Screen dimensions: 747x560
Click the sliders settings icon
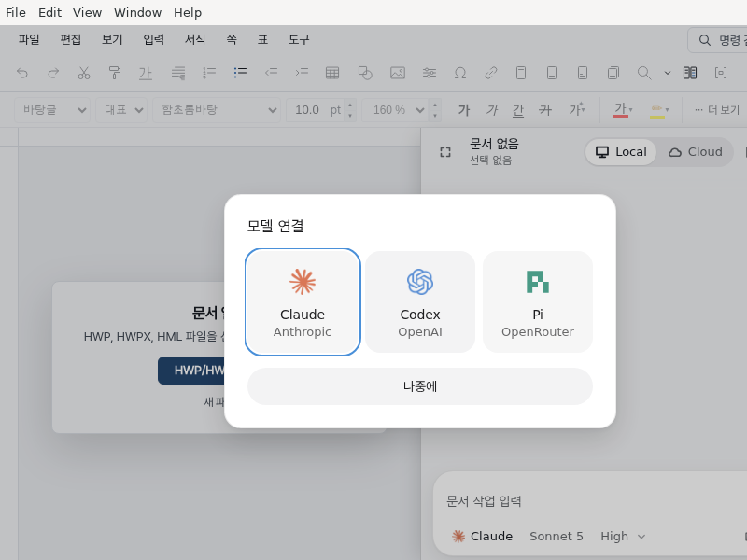pyautogui.click(x=430, y=73)
